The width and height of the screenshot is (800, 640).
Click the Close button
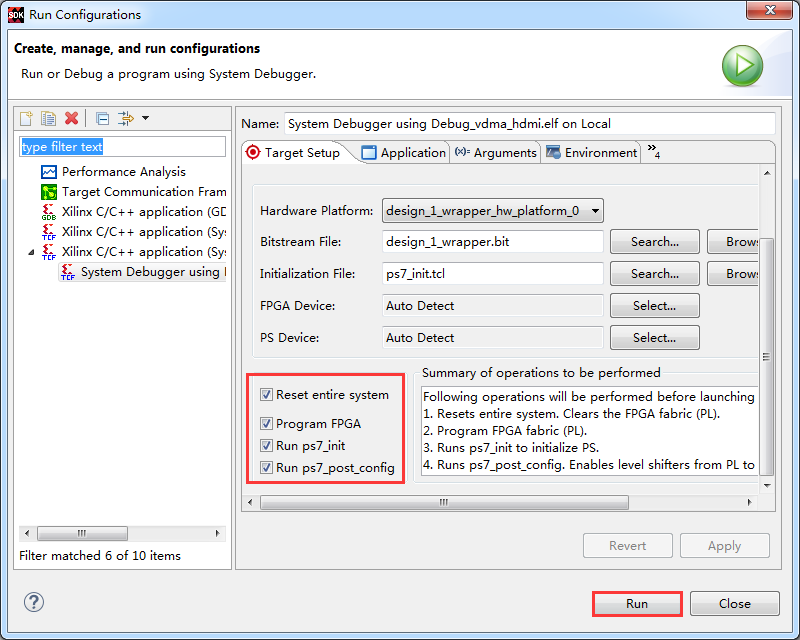coord(735,604)
